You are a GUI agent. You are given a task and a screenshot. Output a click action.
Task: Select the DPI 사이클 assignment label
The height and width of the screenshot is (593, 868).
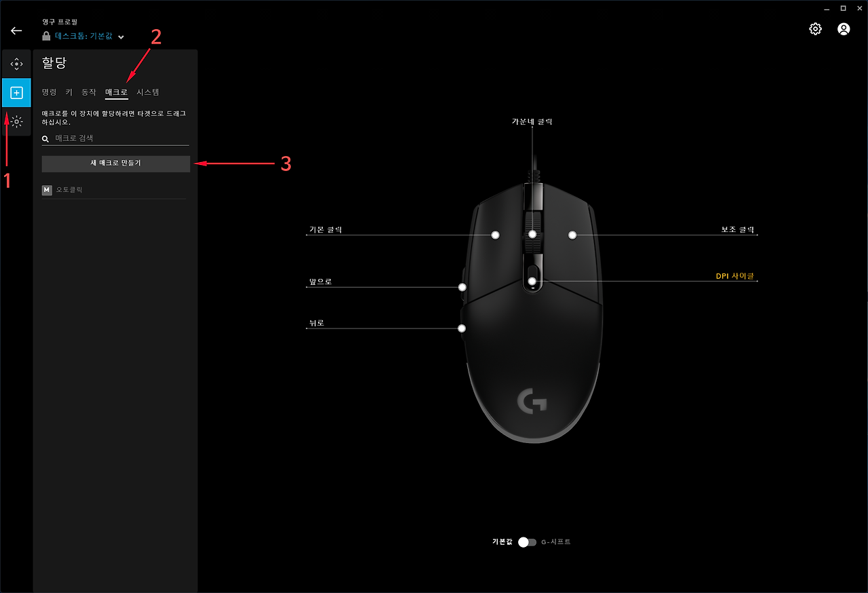[x=735, y=276]
